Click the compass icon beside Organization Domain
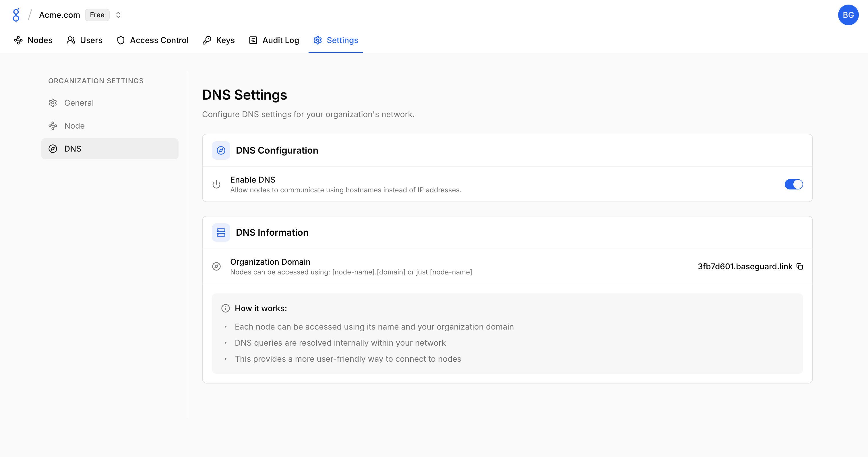The width and height of the screenshot is (868, 457). coord(216,267)
